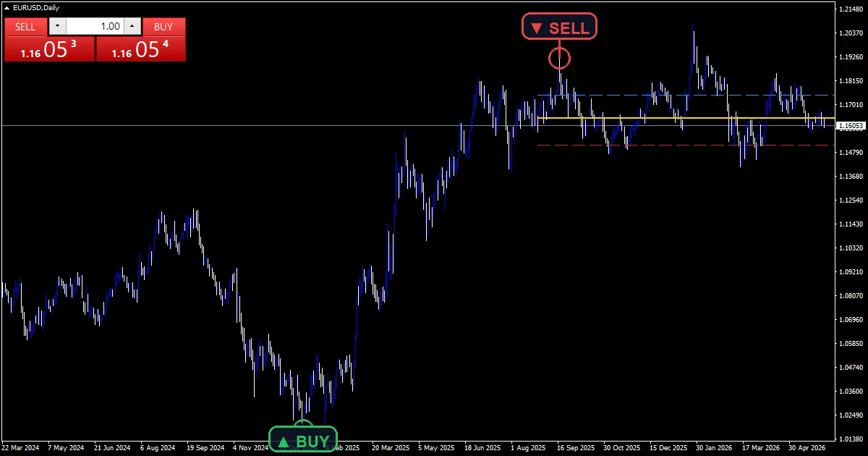Click the 1.02490 price axis label
Viewport: 868px width, 456px height.
(x=851, y=415)
